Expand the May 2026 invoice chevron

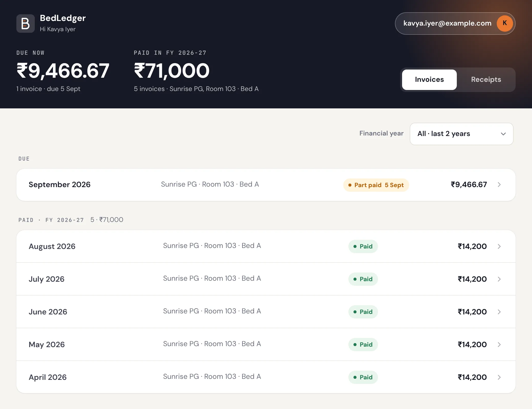(x=499, y=345)
